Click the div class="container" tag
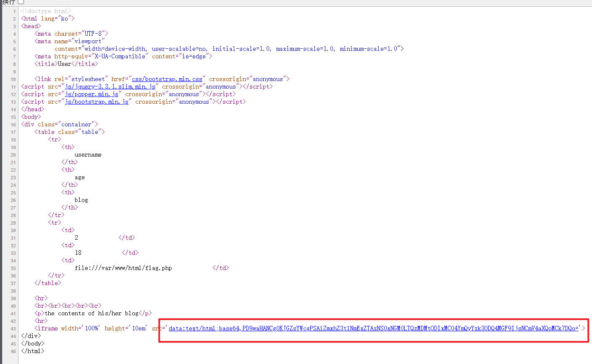The width and height of the screenshot is (592, 364). point(60,124)
